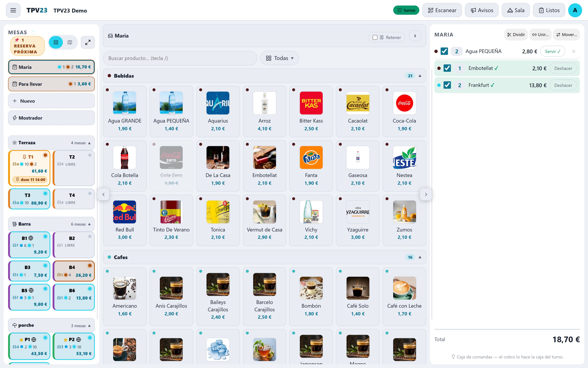Open the Sala view
This screenshot has height=368, width=588.
pyautogui.click(x=516, y=10)
